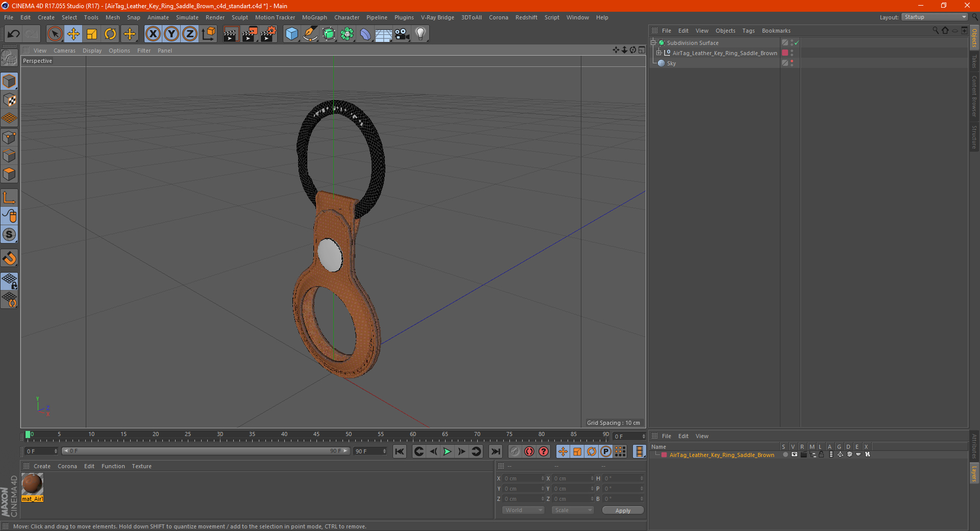Select the Live Selection tool
Viewport: 980px width, 531px height.
[x=55, y=34]
